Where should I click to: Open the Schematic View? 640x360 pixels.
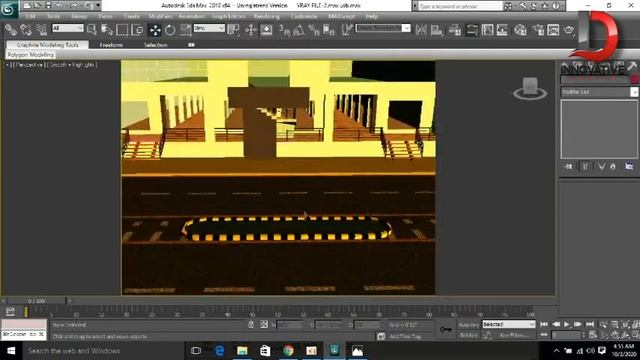[x=502, y=30]
